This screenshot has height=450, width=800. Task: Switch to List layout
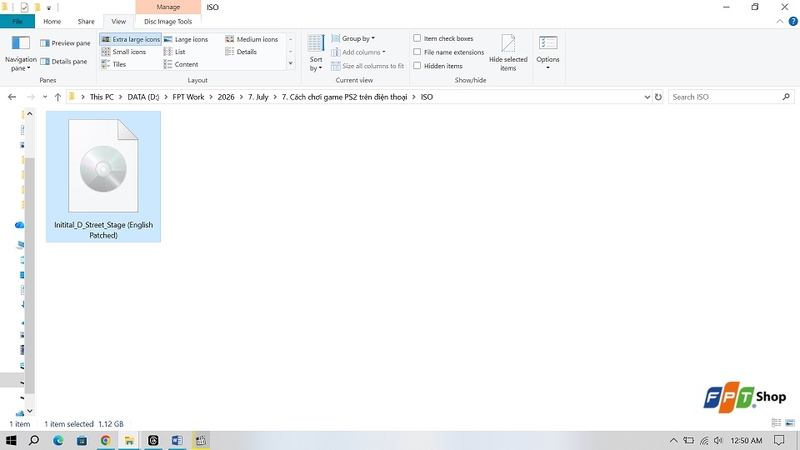(x=174, y=52)
